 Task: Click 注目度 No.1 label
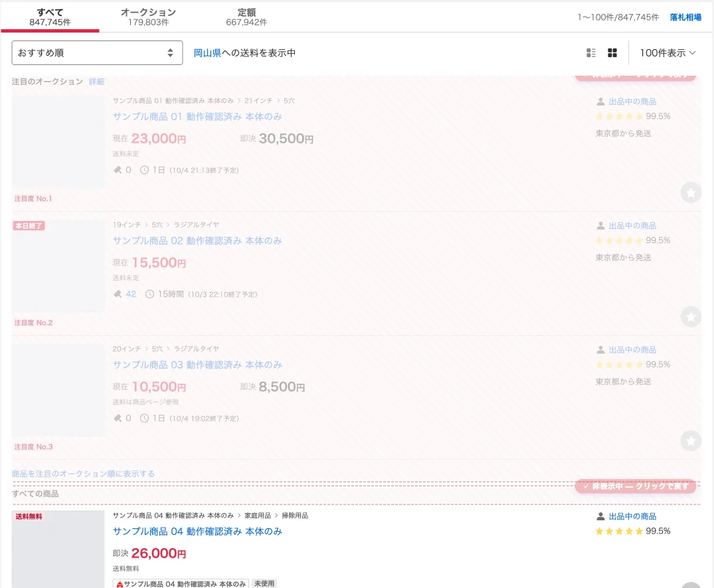[x=33, y=199]
